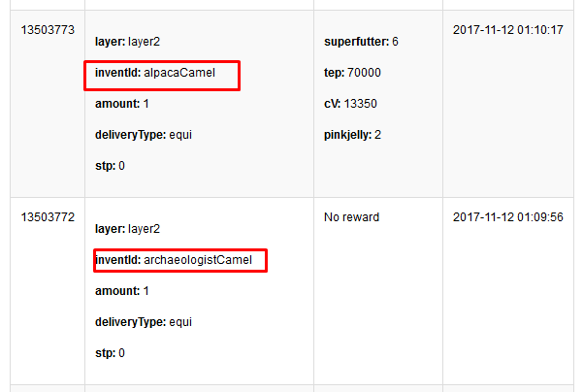Click the superfutter: 6 reward
The image size is (583, 392).
(361, 43)
